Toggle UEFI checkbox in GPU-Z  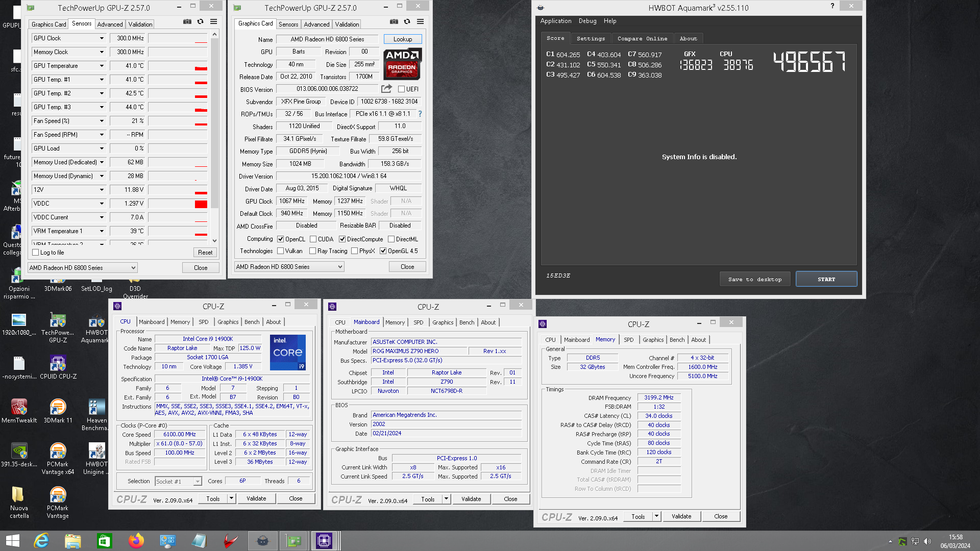click(x=401, y=89)
